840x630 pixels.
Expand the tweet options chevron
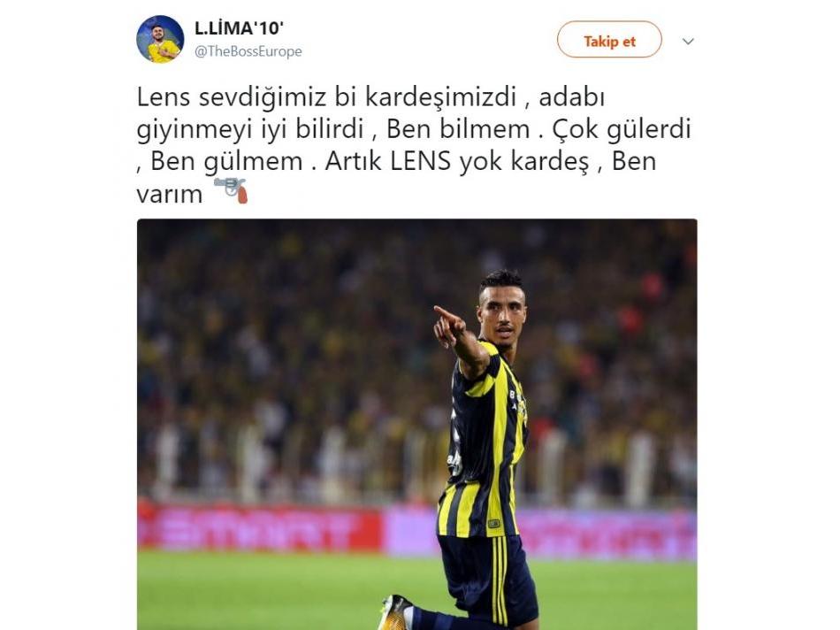point(689,42)
